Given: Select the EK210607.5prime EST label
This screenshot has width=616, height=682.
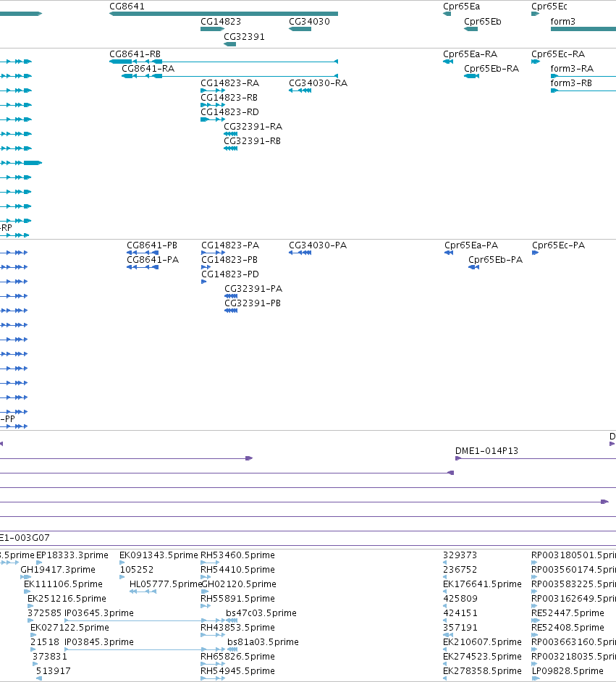Looking at the screenshot, I should click(482, 642).
